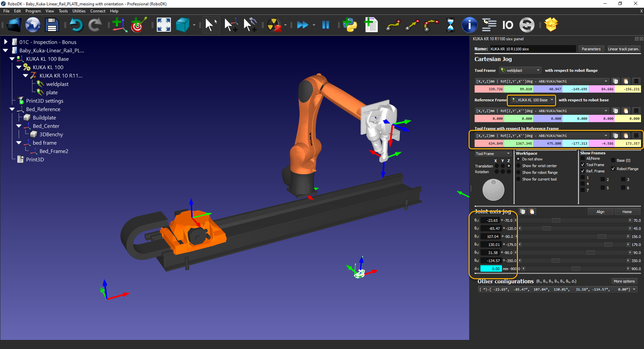Screen dimensions: 644x349
Task: Collapse the Bed_Reference tree node
Action: [x=12, y=109]
